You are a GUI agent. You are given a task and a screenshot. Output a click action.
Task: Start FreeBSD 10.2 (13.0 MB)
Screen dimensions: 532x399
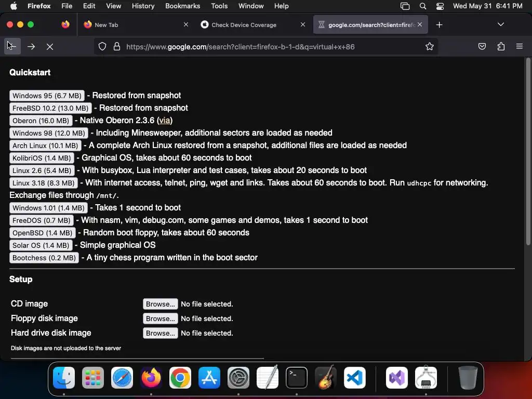pos(50,108)
